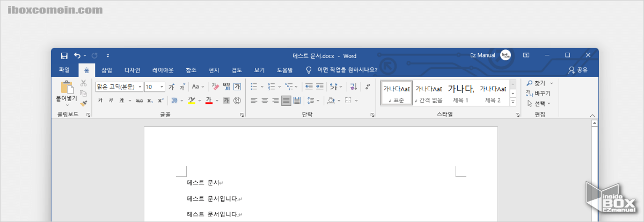Toggle italic formatting
644x222 pixels.
pos(111,101)
